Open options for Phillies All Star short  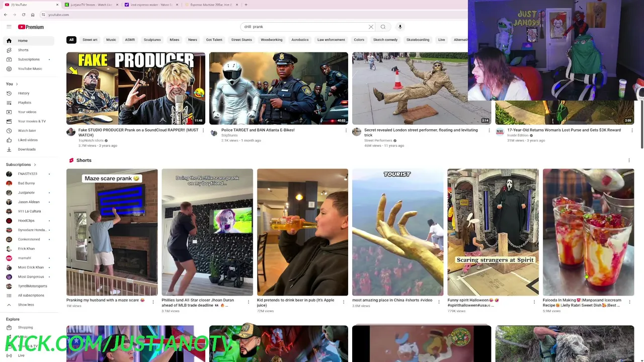pos(248,302)
